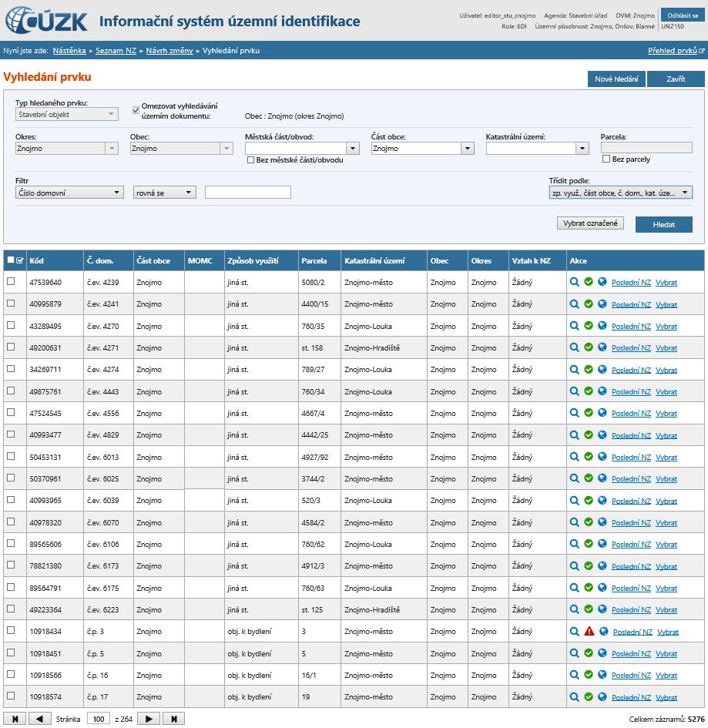Click 'Vybrat označené' button
This screenshot has height=728, width=708.
590,223
